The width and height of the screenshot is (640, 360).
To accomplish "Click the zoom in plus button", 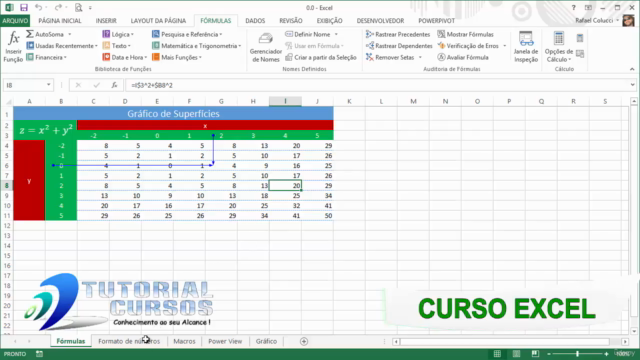I will pyautogui.click(x=606, y=354).
